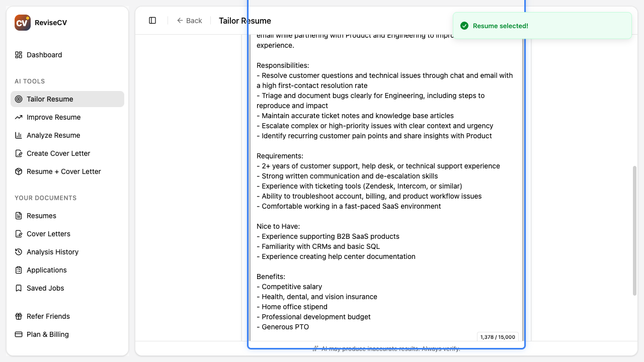Click the green checkmark in the toast
The image size is (644, 362).
tap(464, 26)
